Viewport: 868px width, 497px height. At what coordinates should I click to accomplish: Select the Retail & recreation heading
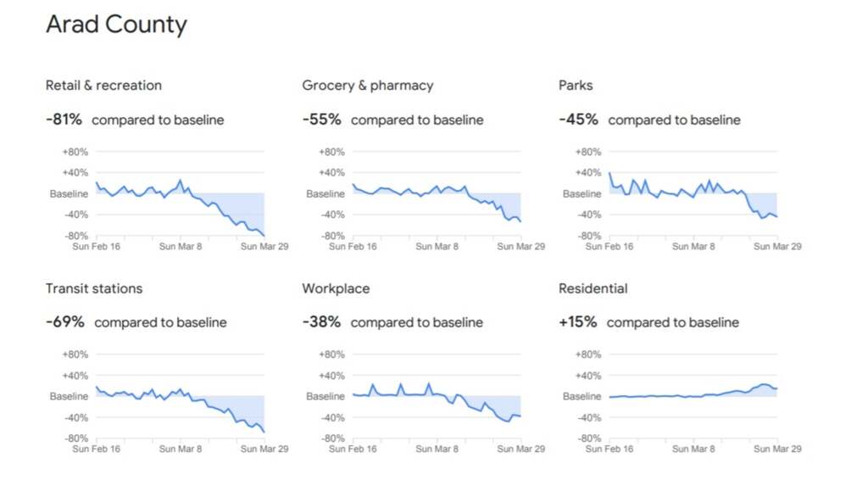pyautogui.click(x=103, y=86)
